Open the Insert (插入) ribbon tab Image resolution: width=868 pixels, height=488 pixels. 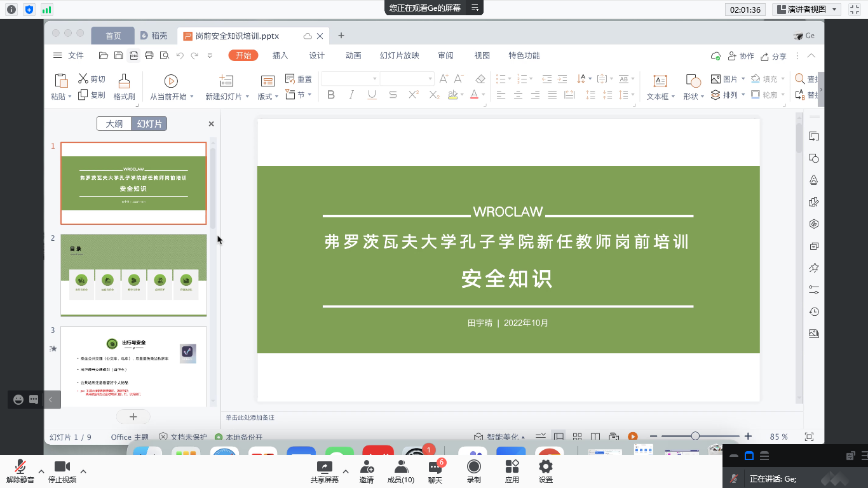coord(280,55)
